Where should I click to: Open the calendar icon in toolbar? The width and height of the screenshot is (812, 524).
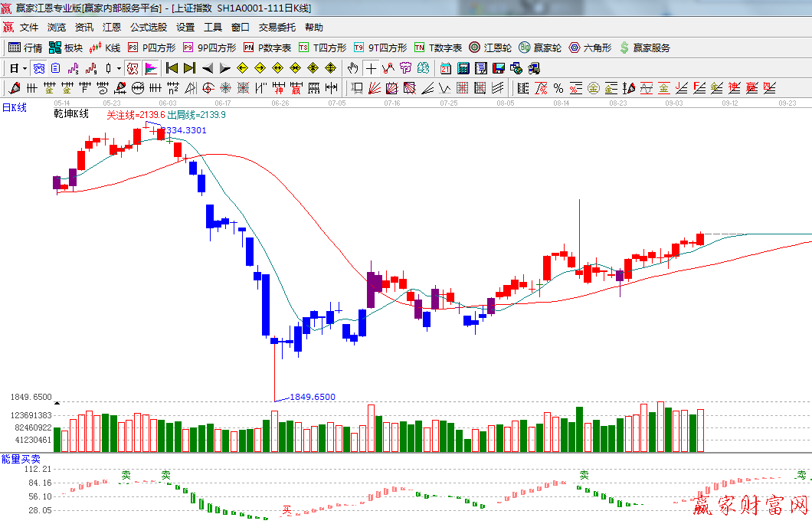(445, 68)
